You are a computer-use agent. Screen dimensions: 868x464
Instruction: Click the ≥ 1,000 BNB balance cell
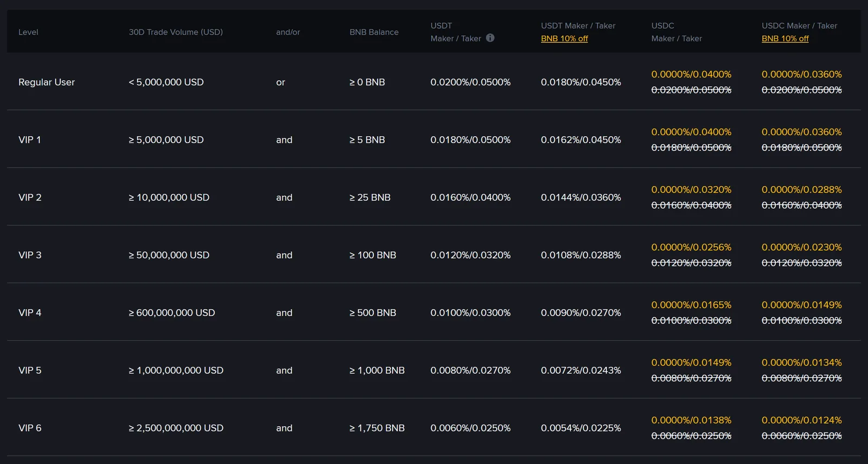tap(377, 370)
